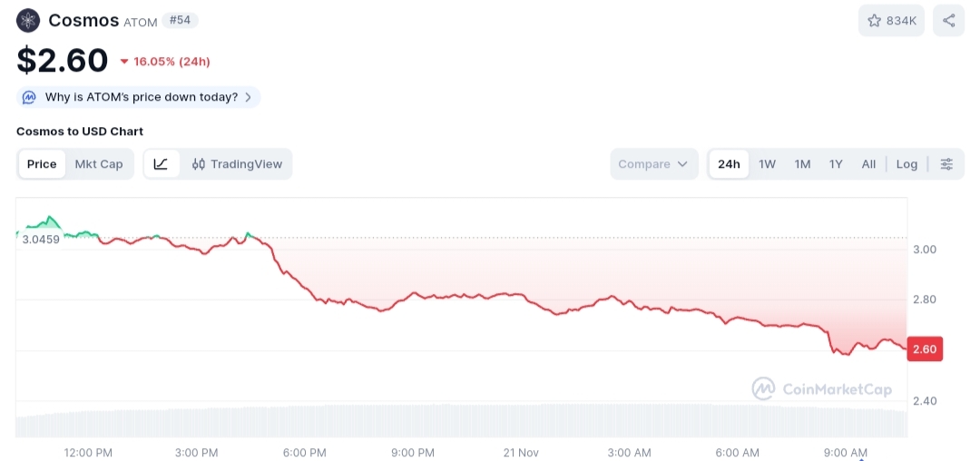Expand the Compare dropdown
The image size is (980, 461).
coord(653,163)
